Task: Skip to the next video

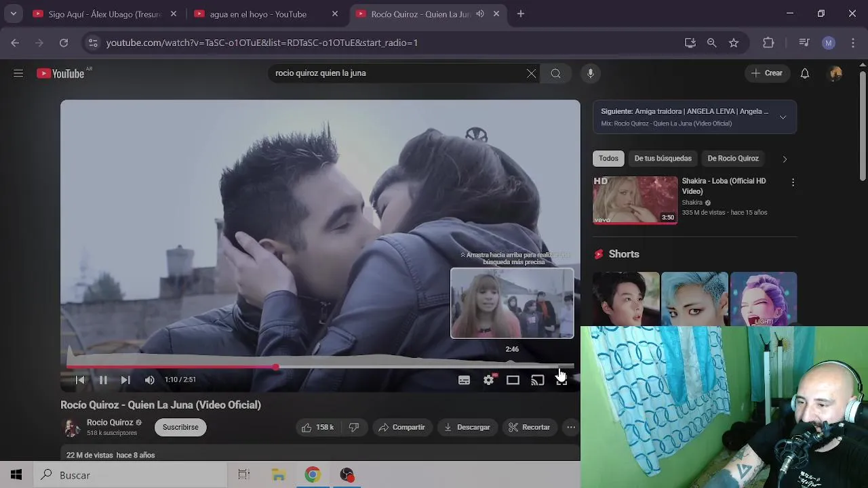Action: pos(125,380)
